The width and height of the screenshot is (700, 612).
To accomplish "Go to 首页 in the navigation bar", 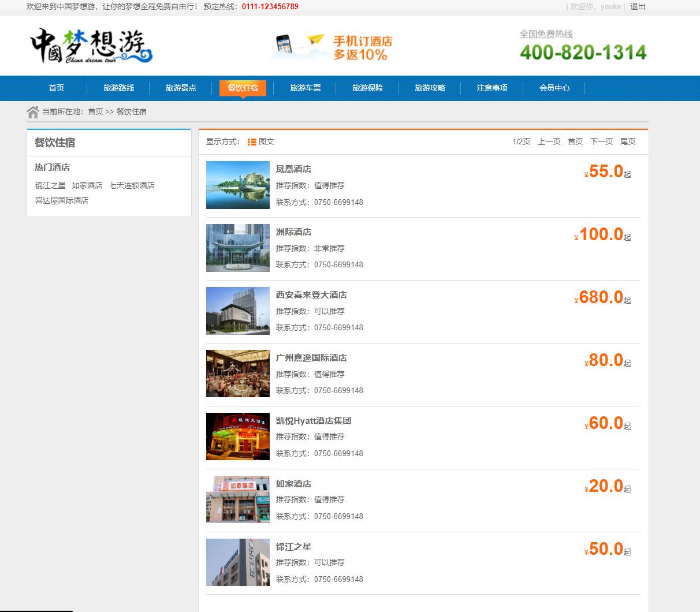I will pyautogui.click(x=57, y=88).
